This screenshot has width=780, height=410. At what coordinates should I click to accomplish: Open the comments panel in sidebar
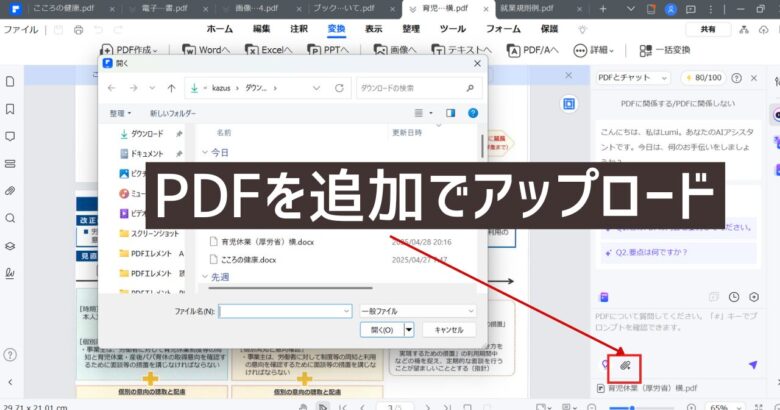[x=10, y=136]
